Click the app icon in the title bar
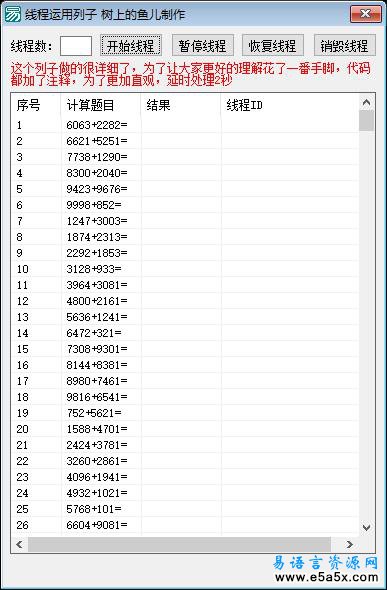 tap(12, 14)
